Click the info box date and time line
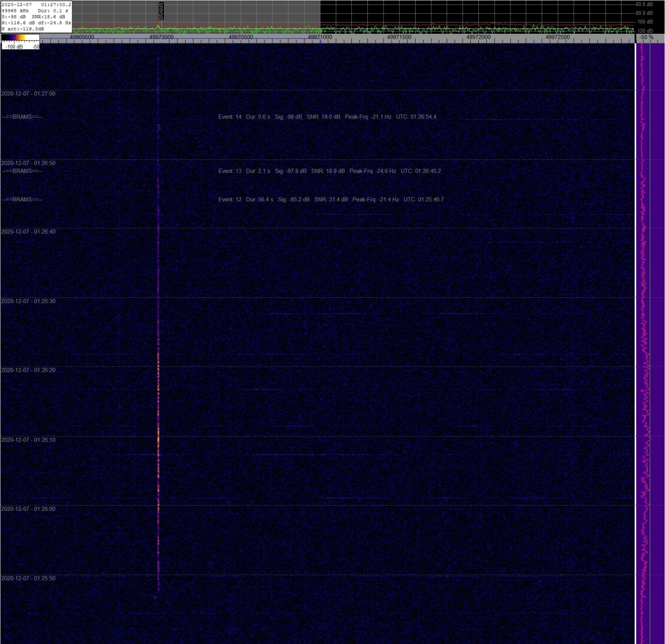The width and height of the screenshot is (665, 644). pos(36,4)
